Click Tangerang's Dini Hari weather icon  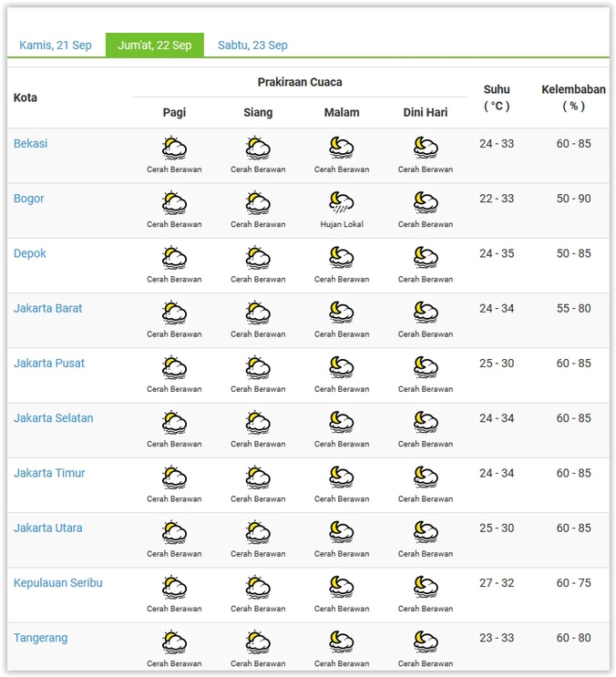[426, 641]
